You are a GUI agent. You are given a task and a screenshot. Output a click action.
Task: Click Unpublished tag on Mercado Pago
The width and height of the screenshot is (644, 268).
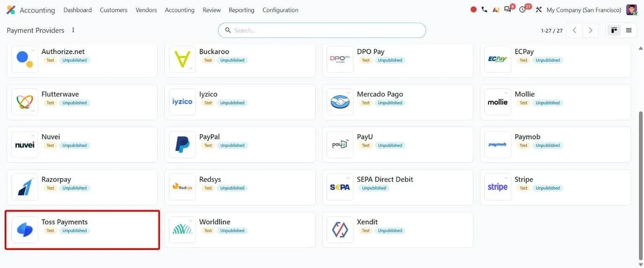tap(390, 103)
